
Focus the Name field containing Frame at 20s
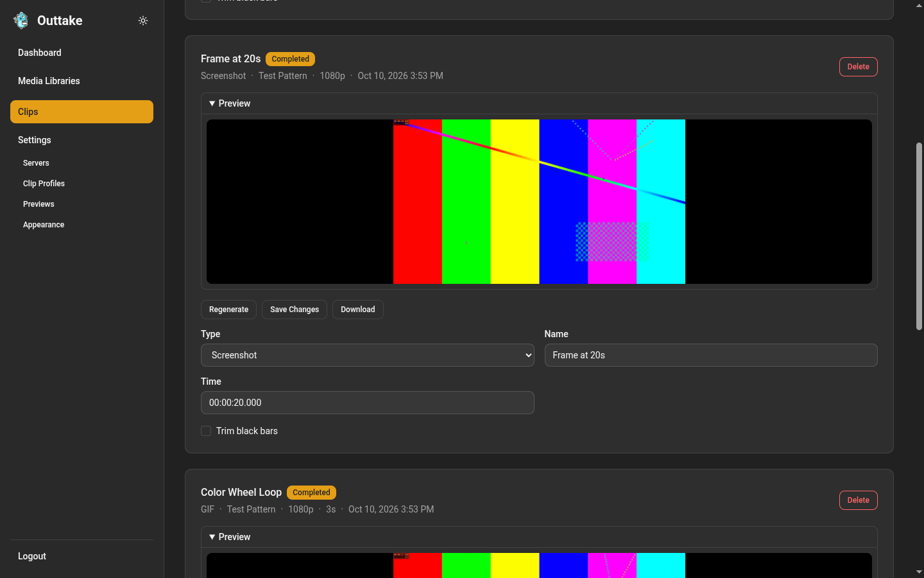point(711,355)
